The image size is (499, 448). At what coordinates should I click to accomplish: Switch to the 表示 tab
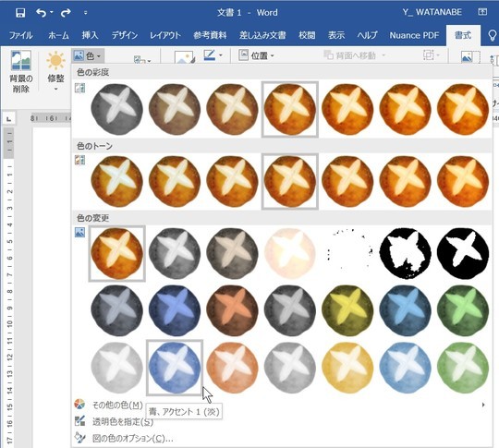coord(336,35)
